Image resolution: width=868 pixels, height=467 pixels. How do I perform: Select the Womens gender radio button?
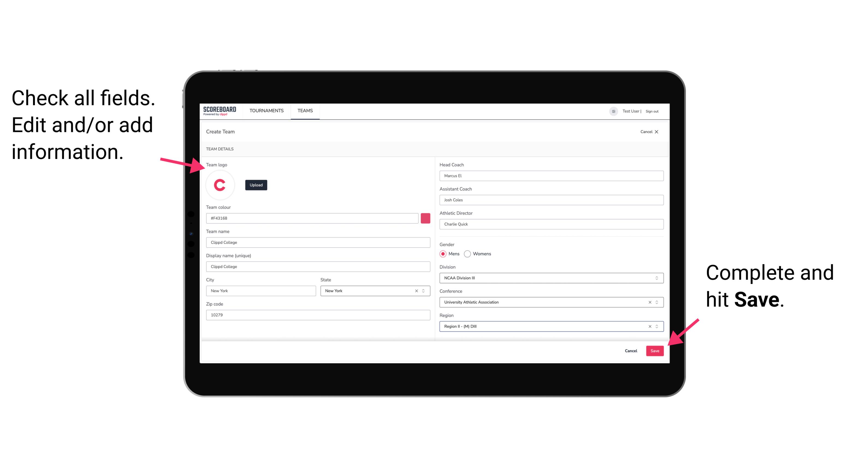pos(467,254)
